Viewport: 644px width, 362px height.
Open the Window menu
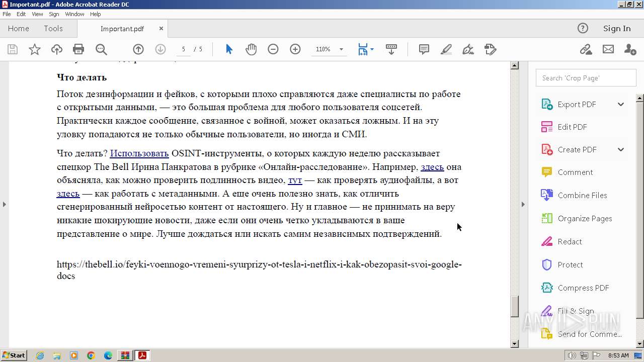pos(74,14)
